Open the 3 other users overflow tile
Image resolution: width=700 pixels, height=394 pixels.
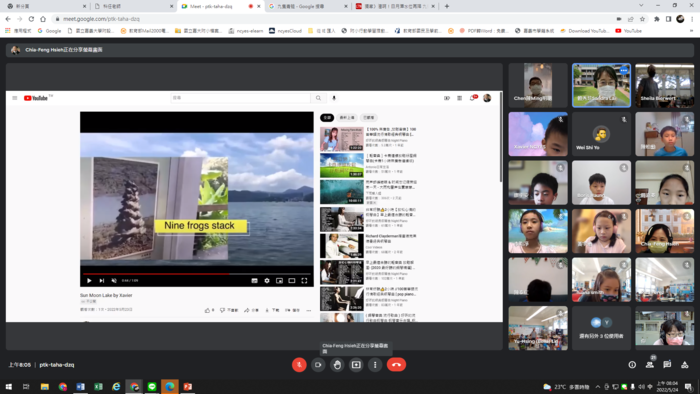pyautogui.click(x=601, y=328)
